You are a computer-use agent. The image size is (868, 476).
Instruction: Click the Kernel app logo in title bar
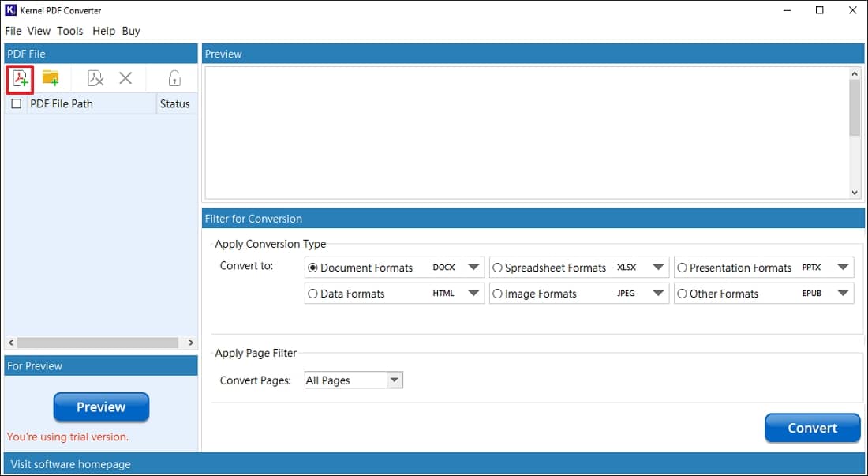point(11,11)
